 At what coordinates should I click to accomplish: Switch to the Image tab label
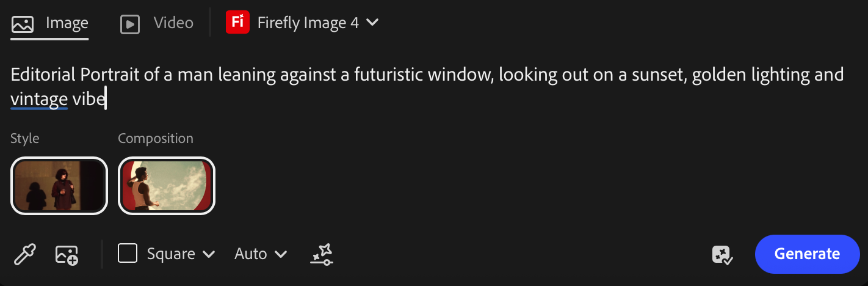pos(67,23)
